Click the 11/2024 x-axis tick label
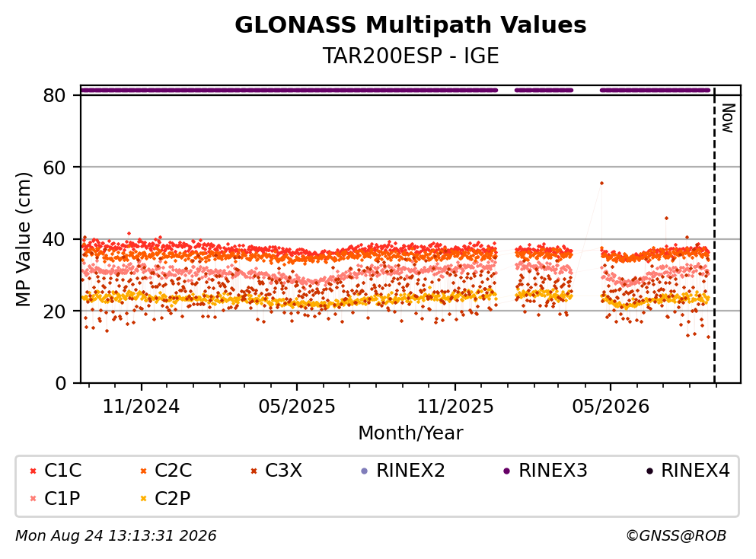756x559 pixels. tap(141, 407)
